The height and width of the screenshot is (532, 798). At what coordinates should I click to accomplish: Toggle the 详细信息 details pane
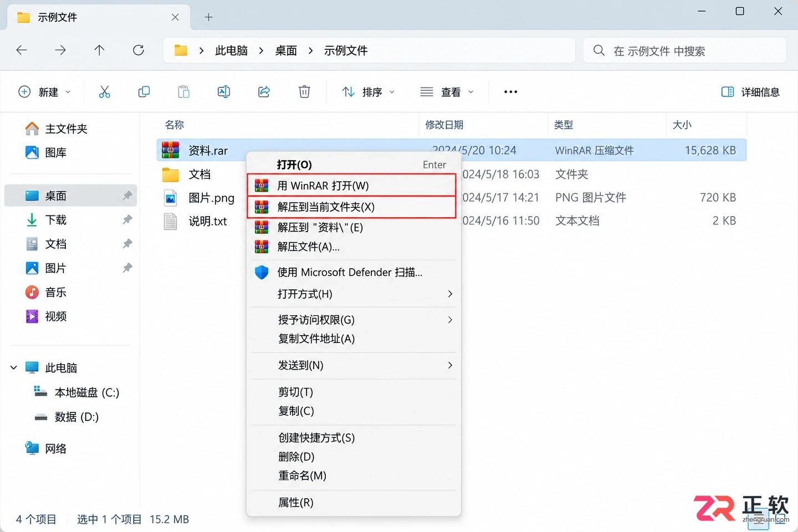[x=750, y=92]
